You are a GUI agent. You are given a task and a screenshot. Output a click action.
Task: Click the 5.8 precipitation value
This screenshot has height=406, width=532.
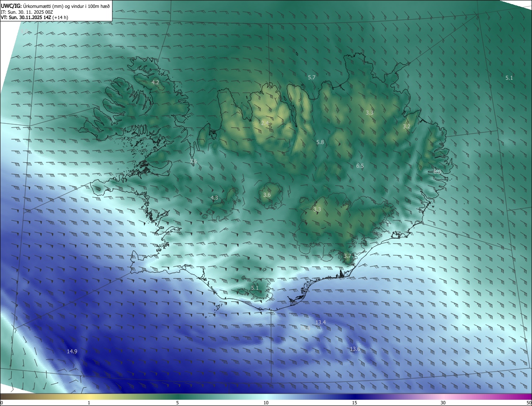pyautogui.click(x=320, y=142)
